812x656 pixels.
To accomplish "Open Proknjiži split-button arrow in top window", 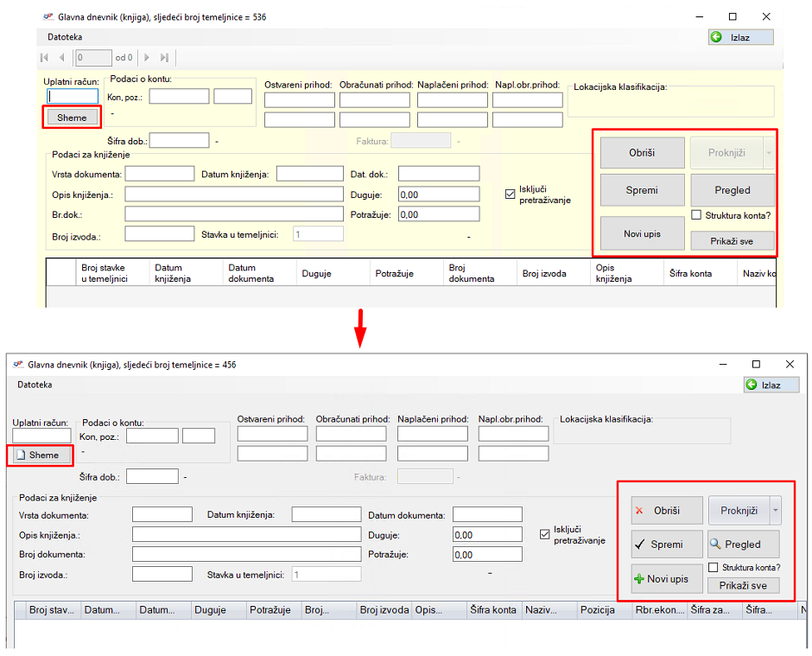I will [x=768, y=153].
